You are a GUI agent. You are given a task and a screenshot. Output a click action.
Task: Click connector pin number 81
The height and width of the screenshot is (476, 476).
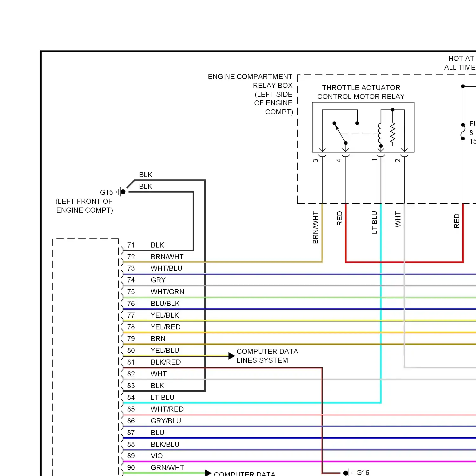point(131,362)
